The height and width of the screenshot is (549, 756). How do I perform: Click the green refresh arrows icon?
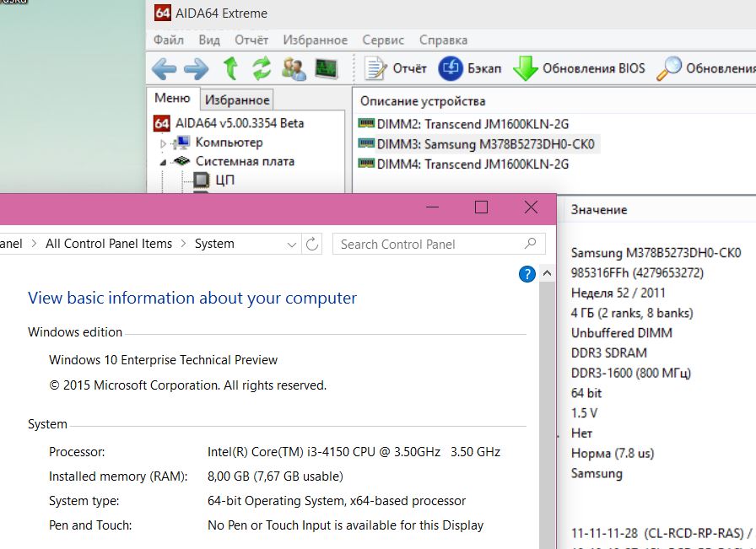[x=262, y=68]
